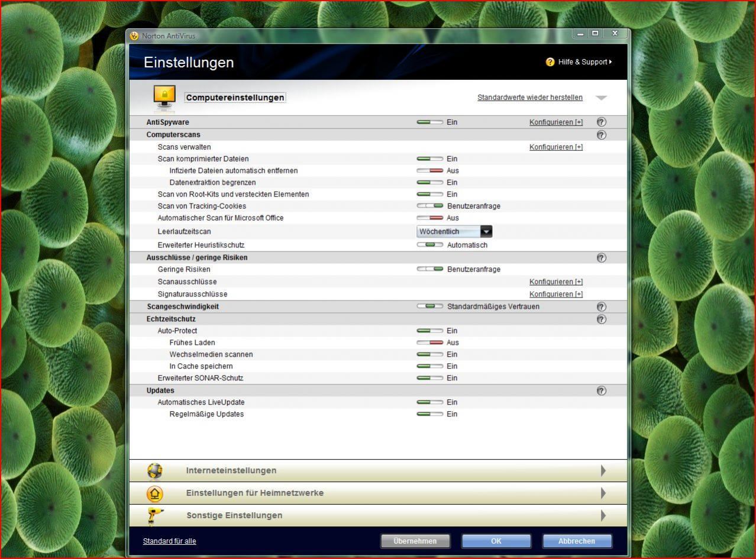
Task: Click the Computerscans section label
Action: (173, 134)
